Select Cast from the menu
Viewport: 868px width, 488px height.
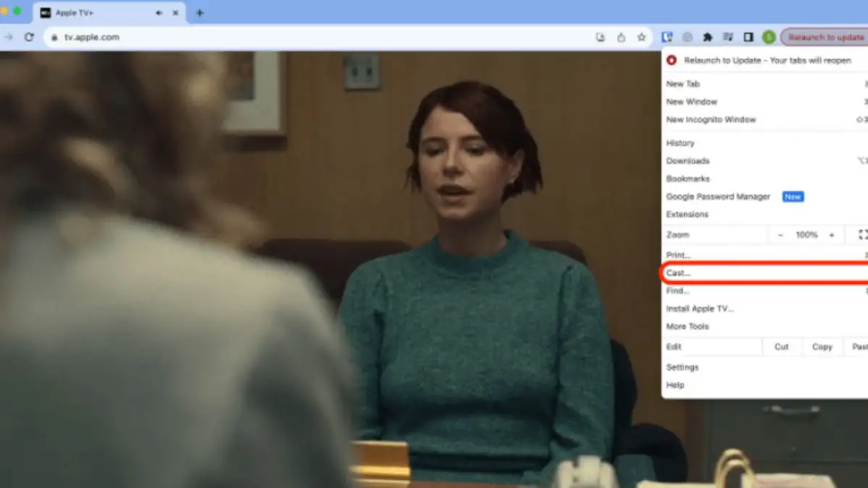pyautogui.click(x=765, y=273)
